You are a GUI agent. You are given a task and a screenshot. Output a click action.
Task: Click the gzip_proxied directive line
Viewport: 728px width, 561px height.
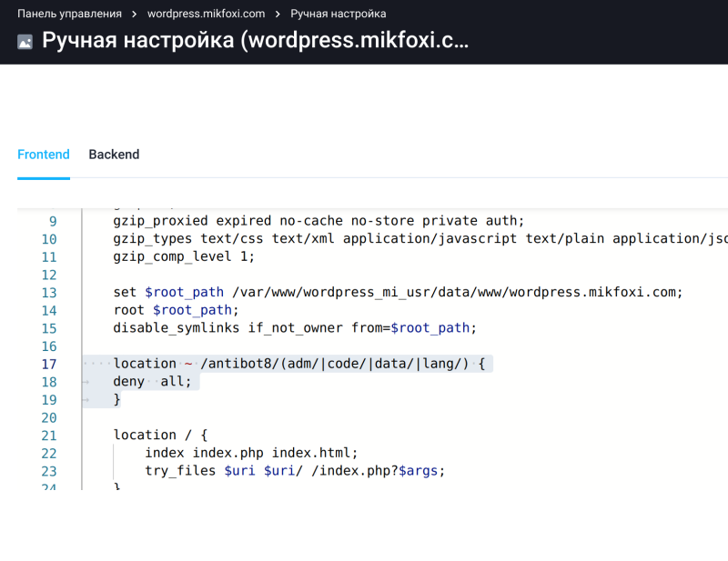(x=318, y=221)
